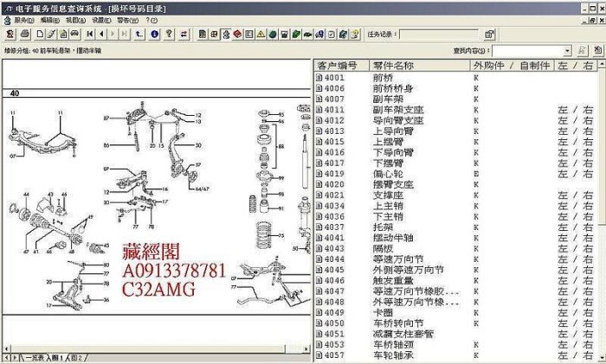This screenshot has width=606, height=364.
Task: Open the 服务 menu
Action: pos(23,19)
